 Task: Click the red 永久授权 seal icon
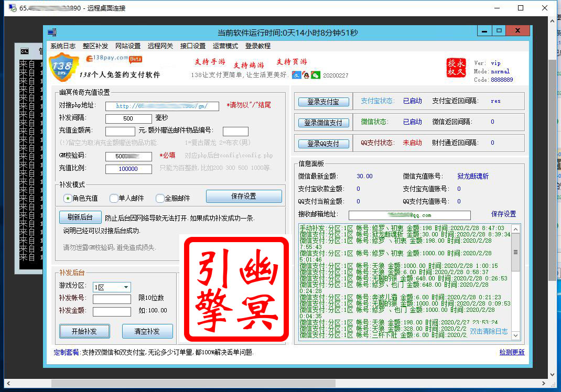456,68
